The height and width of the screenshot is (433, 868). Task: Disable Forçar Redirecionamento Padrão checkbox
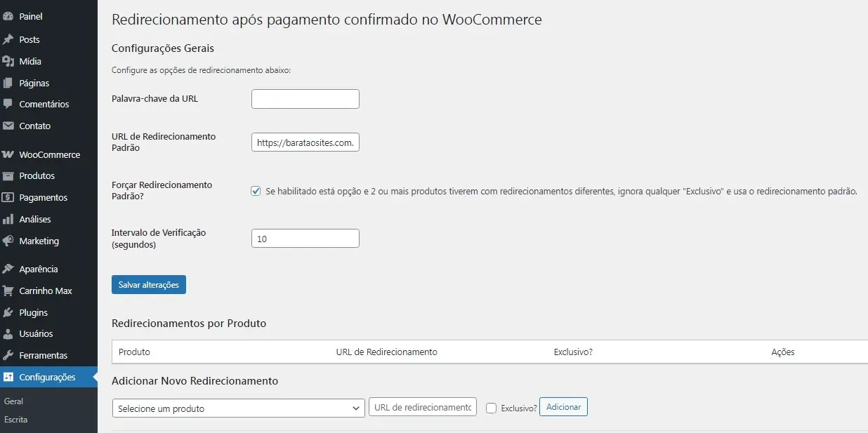click(256, 191)
